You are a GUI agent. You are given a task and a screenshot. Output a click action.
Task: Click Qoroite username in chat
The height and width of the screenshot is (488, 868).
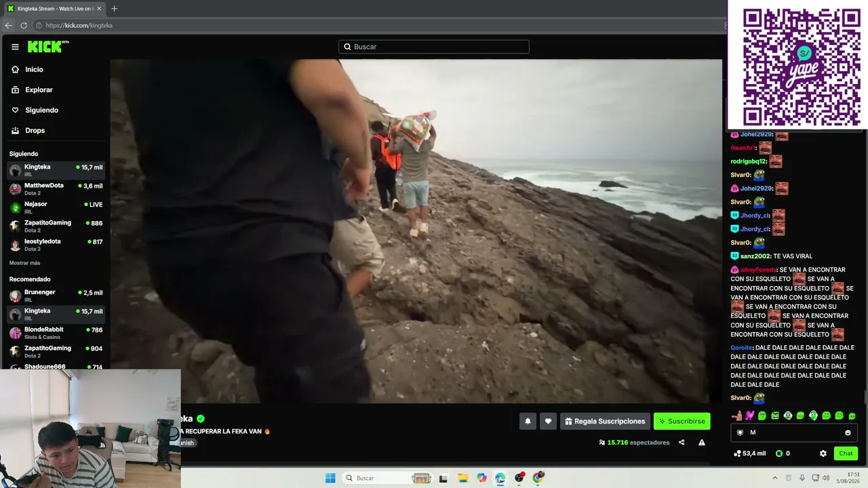[x=741, y=348]
